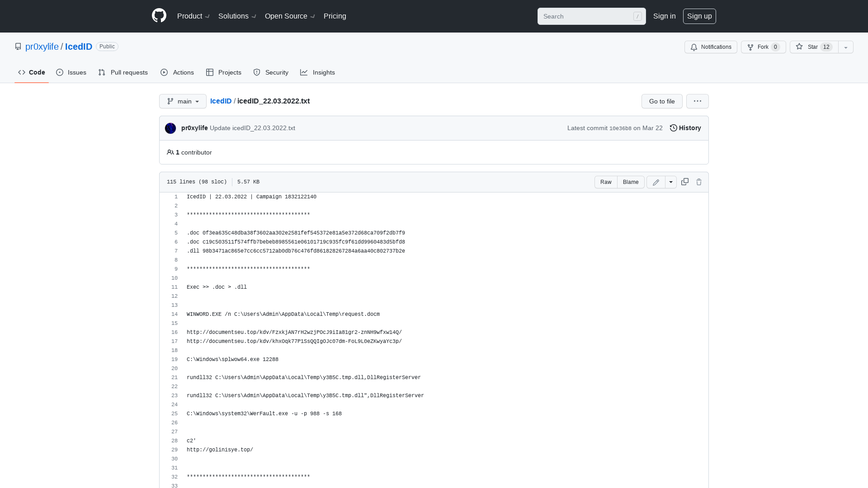Click the IcedID campaign 1832122140 header text
This screenshot has width=868, height=488.
coord(251,197)
